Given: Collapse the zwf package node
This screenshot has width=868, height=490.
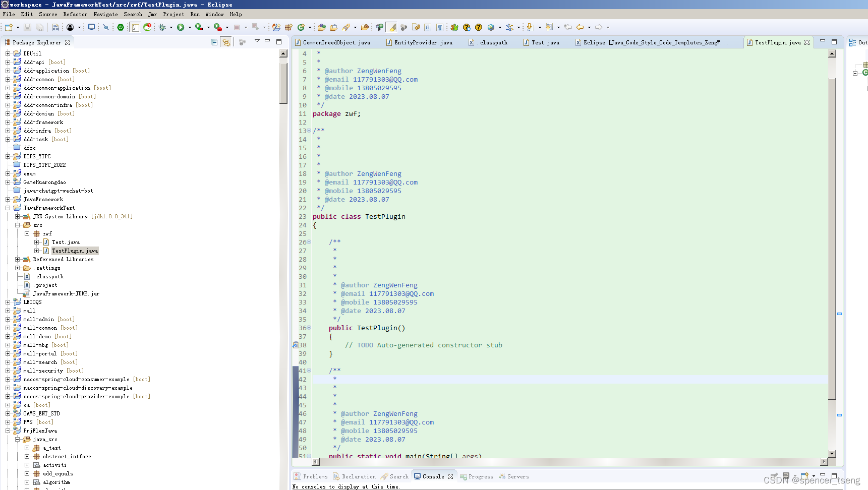Looking at the screenshot, I should (27, 233).
